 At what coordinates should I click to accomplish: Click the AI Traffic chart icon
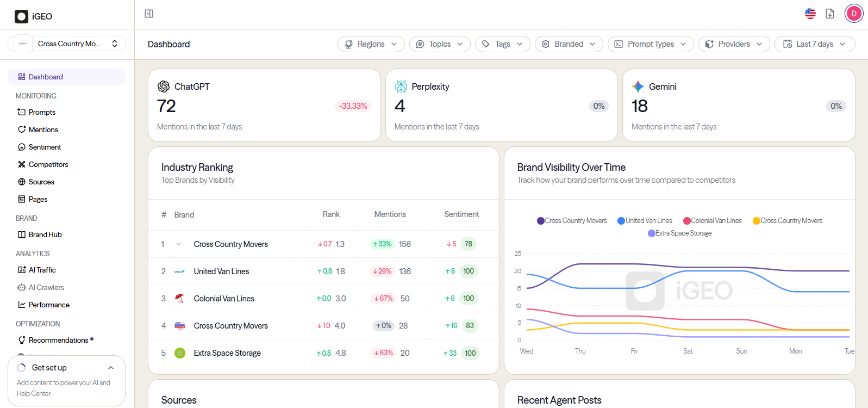click(22, 270)
